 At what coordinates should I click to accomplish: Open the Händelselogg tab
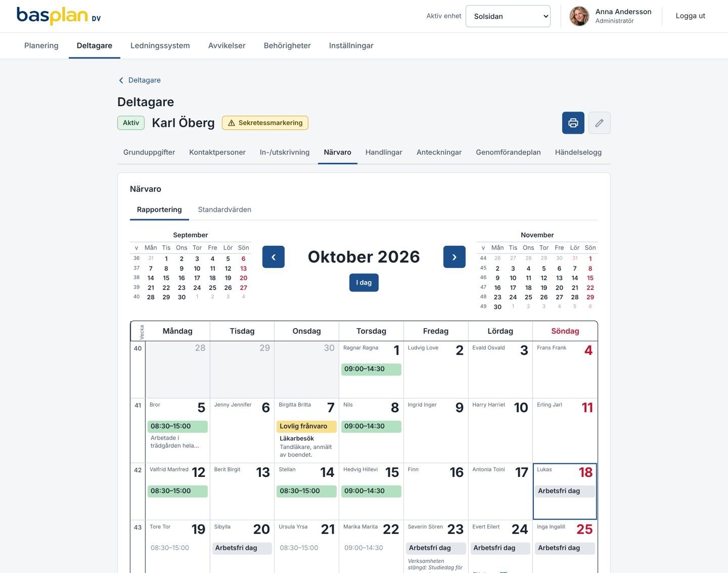coord(578,152)
